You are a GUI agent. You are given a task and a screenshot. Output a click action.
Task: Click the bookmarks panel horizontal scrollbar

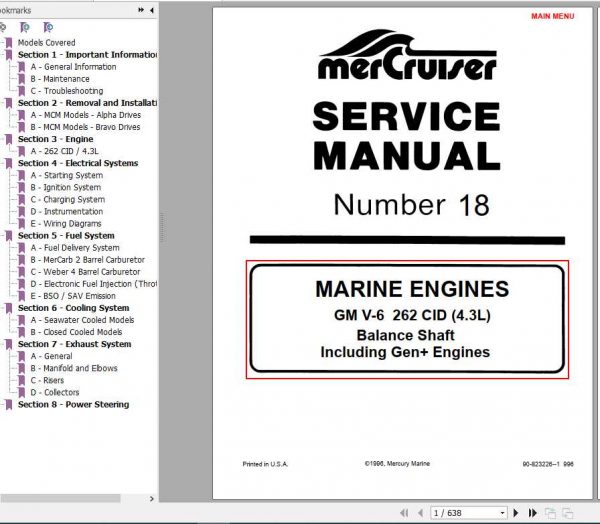[x=61, y=498]
